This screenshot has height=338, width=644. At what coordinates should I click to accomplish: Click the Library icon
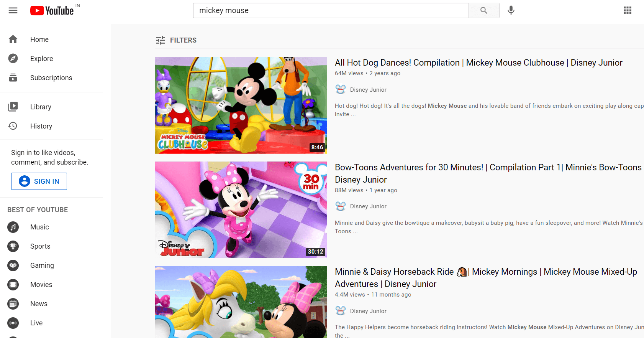[x=13, y=107]
